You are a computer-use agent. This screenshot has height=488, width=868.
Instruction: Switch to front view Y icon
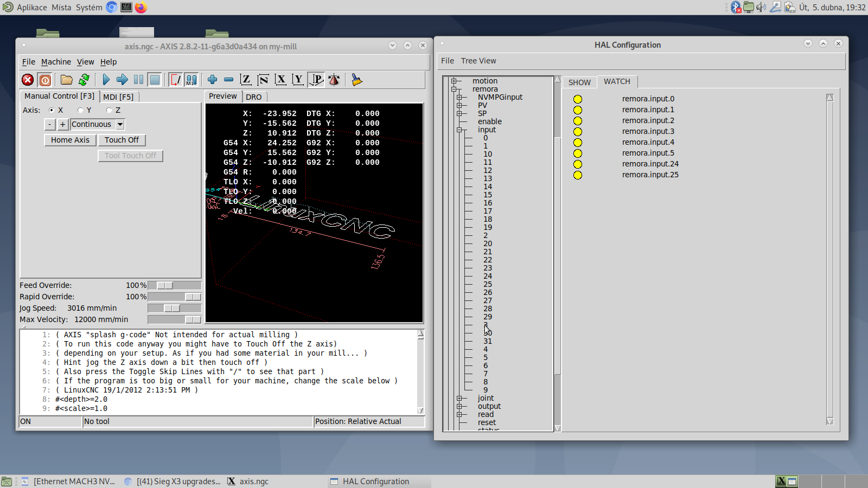point(298,80)
